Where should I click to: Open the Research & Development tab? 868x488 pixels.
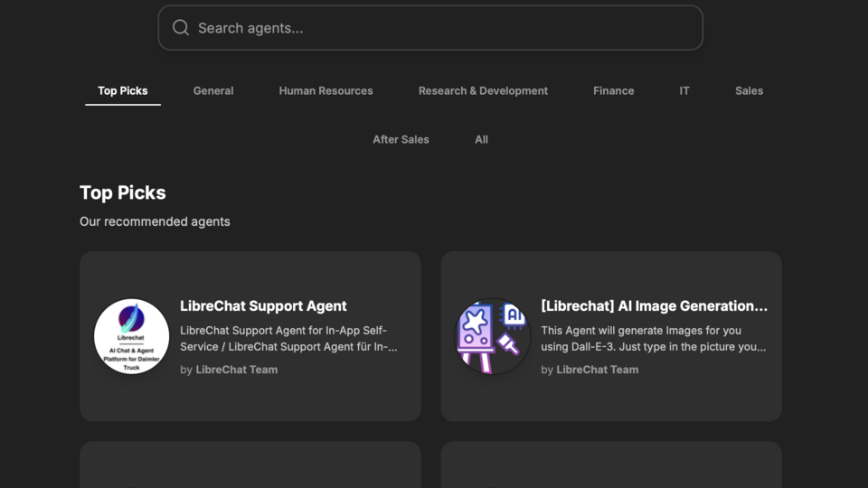[483, 90]
